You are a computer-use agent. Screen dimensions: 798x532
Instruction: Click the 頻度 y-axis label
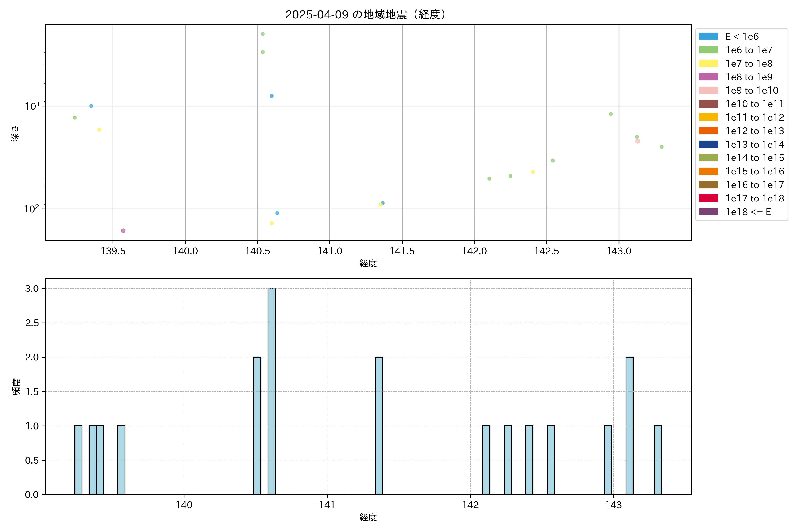16,387
